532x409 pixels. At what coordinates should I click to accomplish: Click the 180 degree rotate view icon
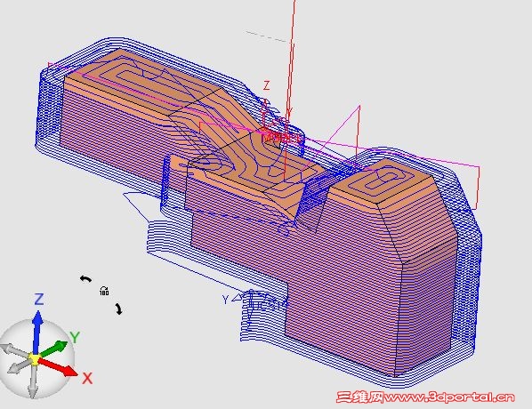coord(104,291)
